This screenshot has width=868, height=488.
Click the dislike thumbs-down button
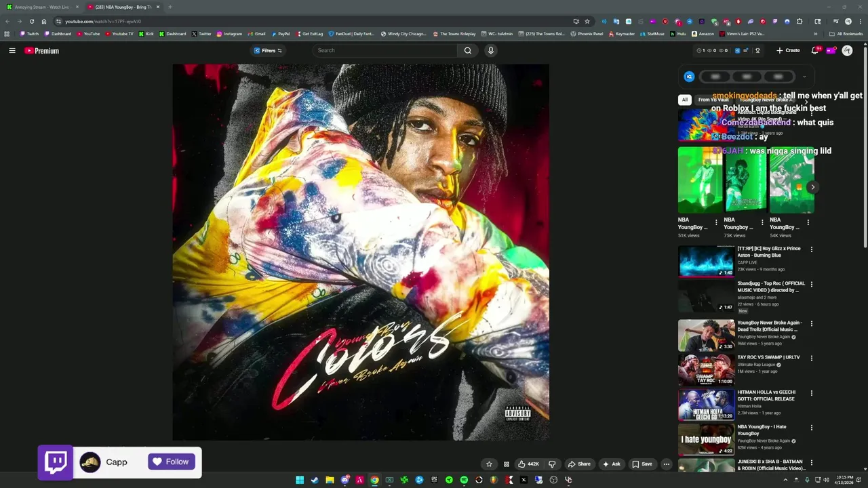[x=552, y=464]
